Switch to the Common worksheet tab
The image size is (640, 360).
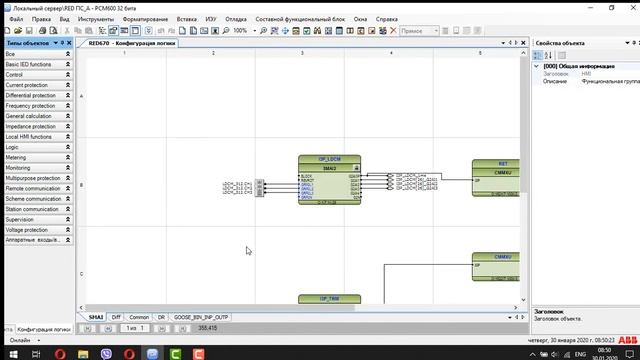[139, 317]
